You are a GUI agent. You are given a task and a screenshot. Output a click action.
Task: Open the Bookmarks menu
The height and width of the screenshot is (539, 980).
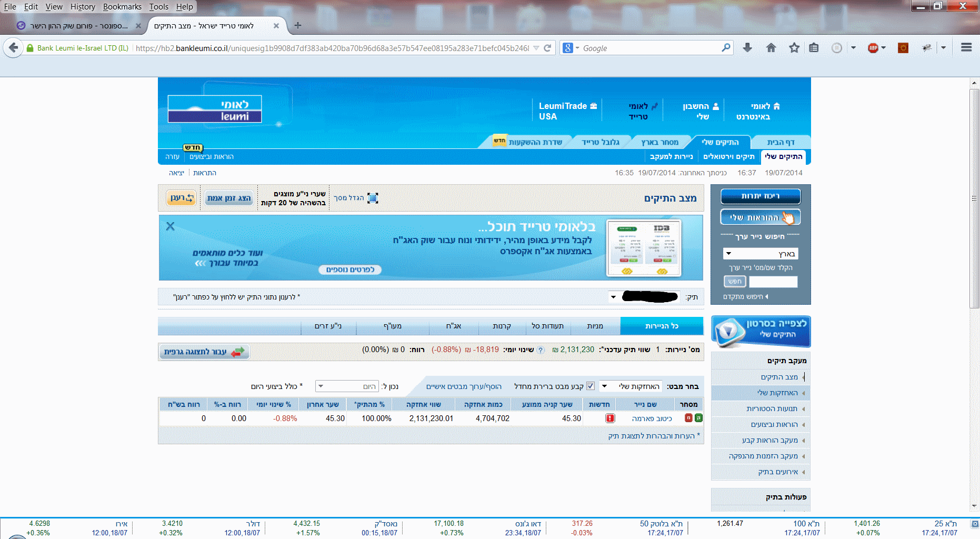click(x=122, y=7)
